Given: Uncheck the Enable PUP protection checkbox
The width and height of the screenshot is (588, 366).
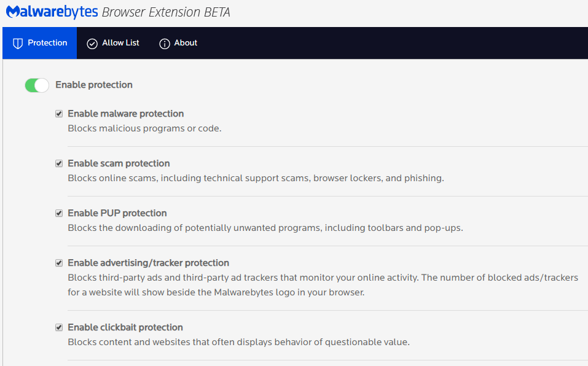Looking at the screenshot, I should coord(59,213).
